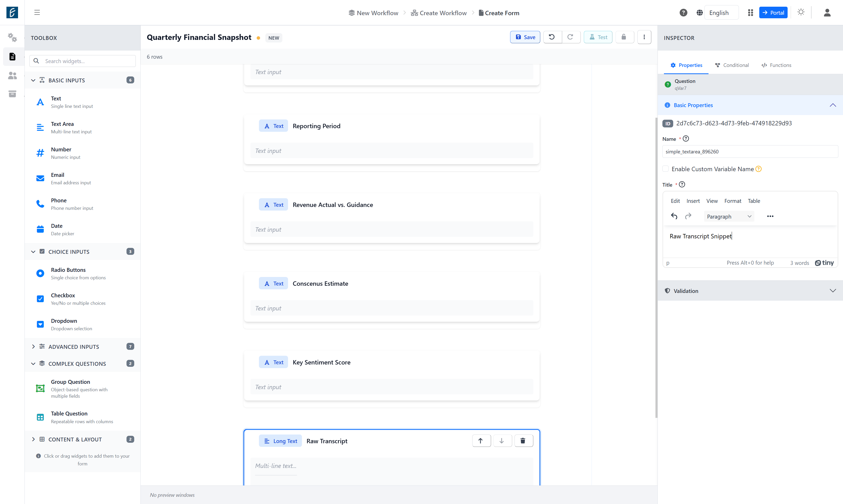Open the hamburger menu
The width and height of the screenshot is (843, 504).
[x=37, y=13]
